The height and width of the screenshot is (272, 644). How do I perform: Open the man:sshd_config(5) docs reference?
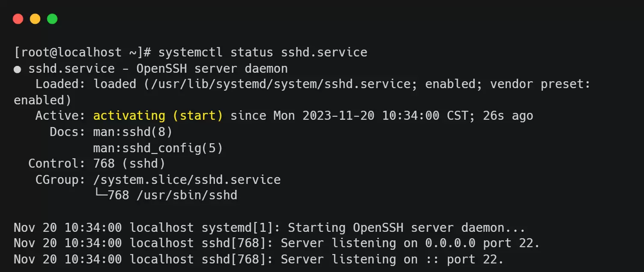(158, 148)
